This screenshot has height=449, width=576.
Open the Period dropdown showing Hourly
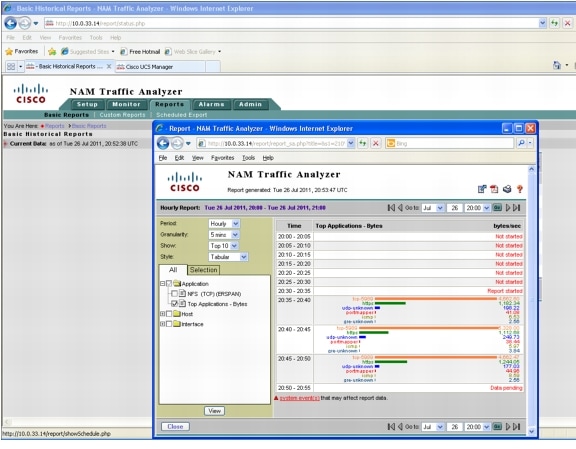pyautogui.click(x=224, y=223)
